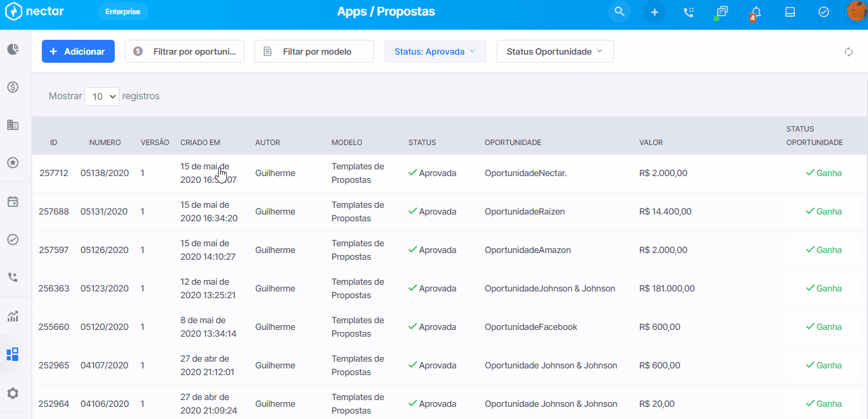Click the plus quick-add icon in header

(654, 12)
